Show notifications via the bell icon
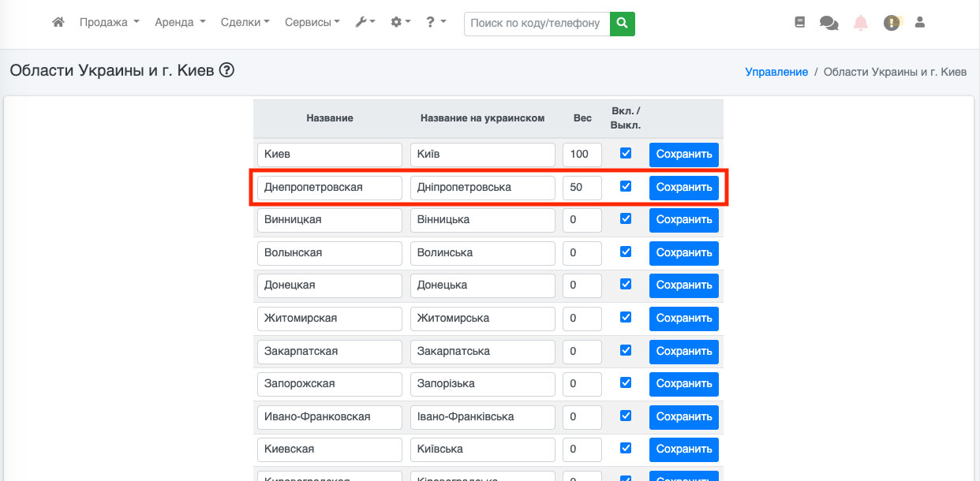This screenshot has height=481, width=980. [860, 23]
